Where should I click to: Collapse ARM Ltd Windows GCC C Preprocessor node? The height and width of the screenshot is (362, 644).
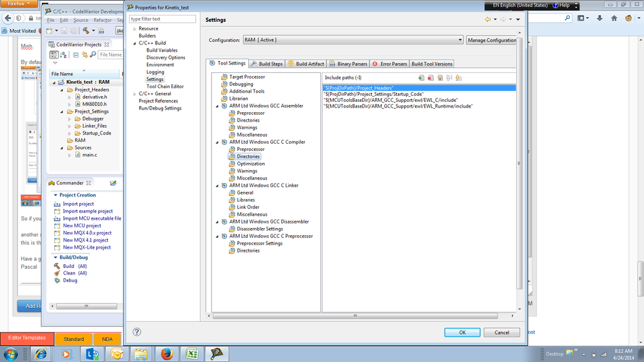coord(217,236)
